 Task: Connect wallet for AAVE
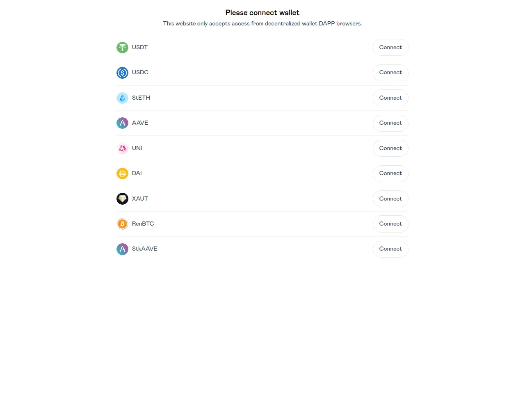coord(390,123)
